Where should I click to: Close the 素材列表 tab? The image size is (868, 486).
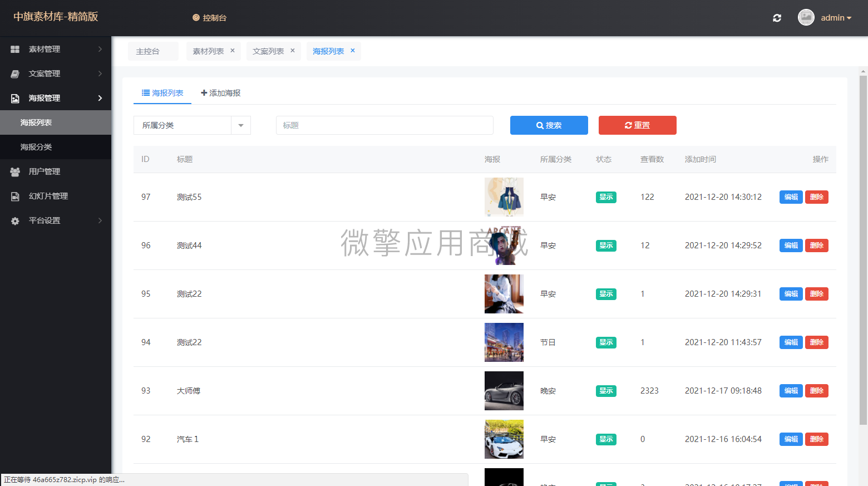[233, 51]
